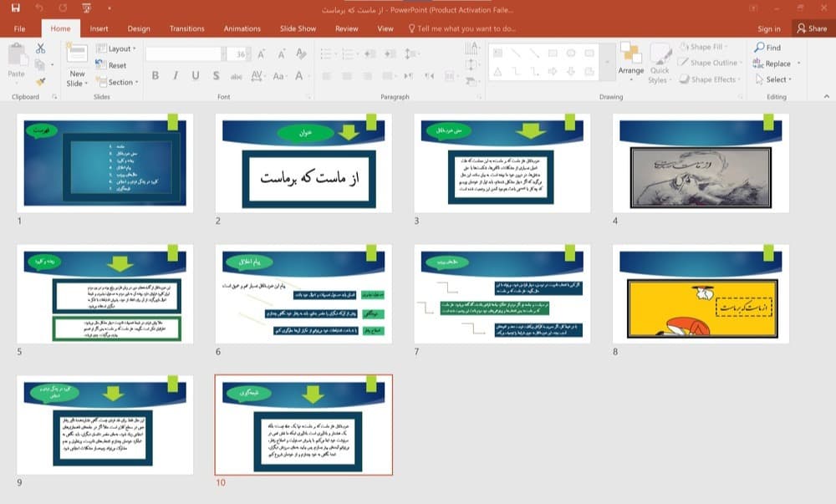The image size is (836, 504).
Task: Expand the Section dropdown
Action: [117, 82]
